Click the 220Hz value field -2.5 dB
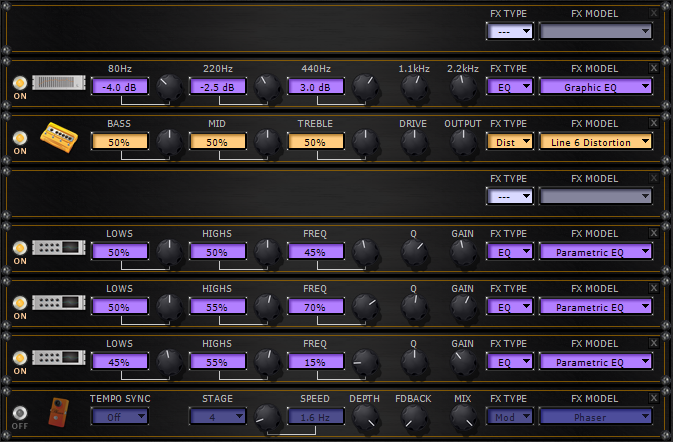673x442 pixels. pos(218,87)
